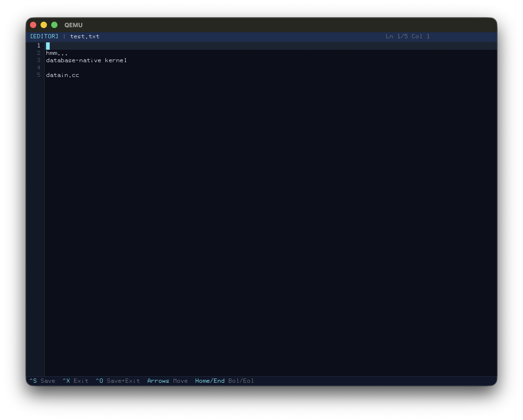The image size is (523, 420).
Task: Click line number 5 in gutter
Action: click(x=39, y=75)
